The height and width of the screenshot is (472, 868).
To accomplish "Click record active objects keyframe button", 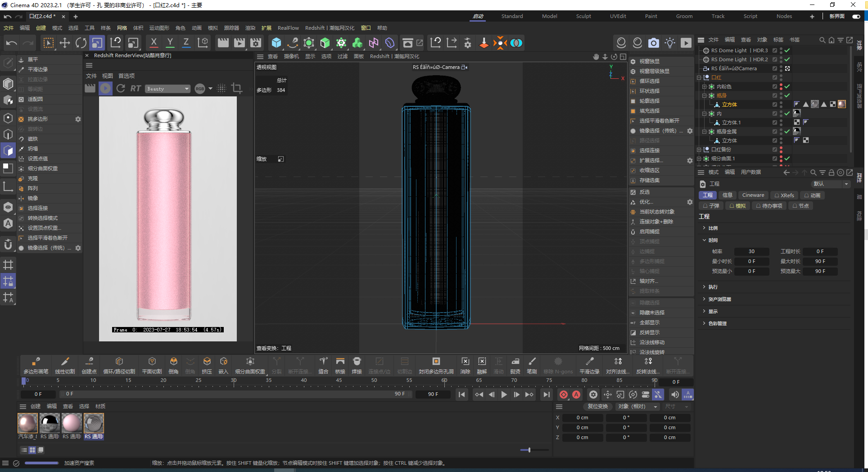I will (563, 395).
